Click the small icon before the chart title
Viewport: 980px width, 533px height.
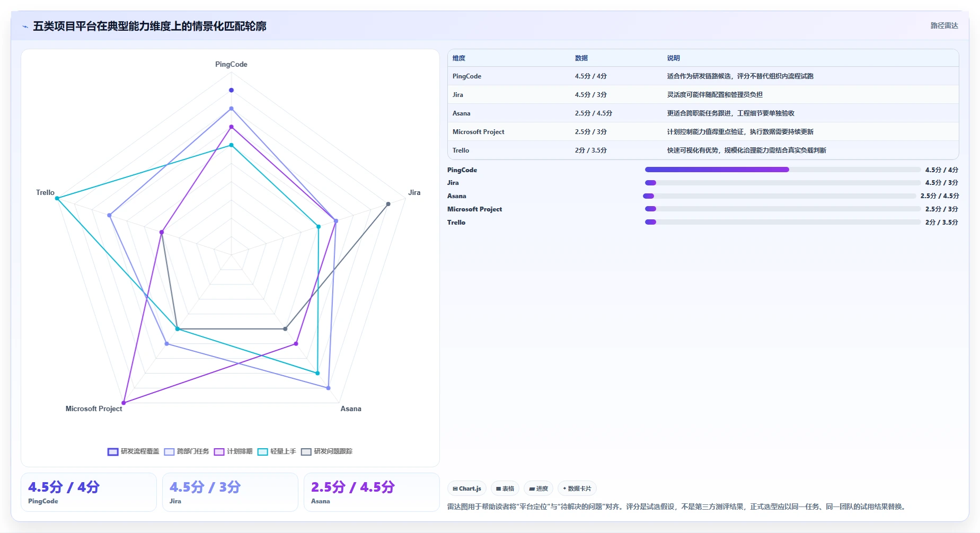(25, 26)
